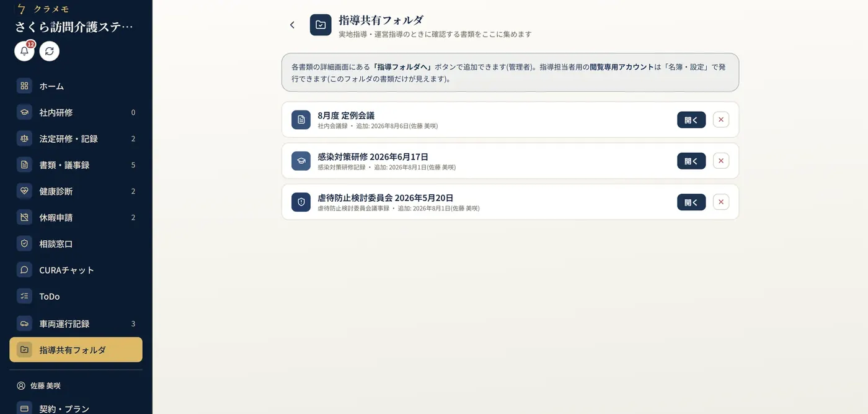Open 法定研修・記録 in the sidebar
Viewport: 868px width, 414px height.
(76, 138)
